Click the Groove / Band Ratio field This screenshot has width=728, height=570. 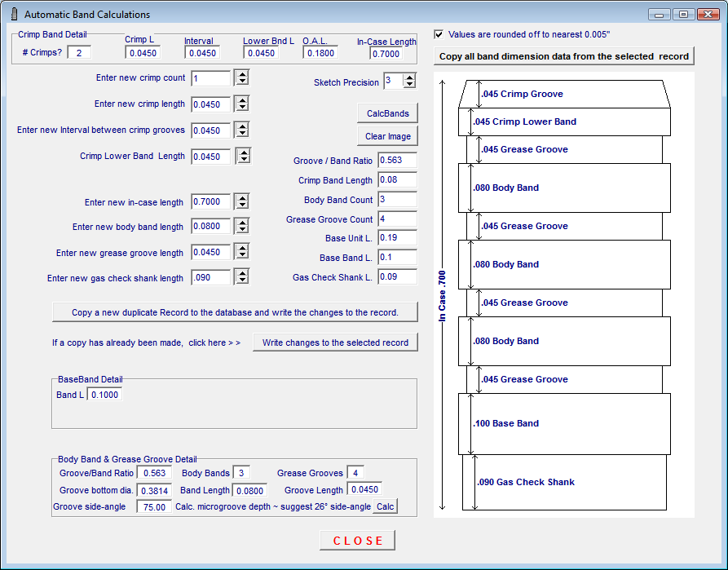tap(398, 160)
